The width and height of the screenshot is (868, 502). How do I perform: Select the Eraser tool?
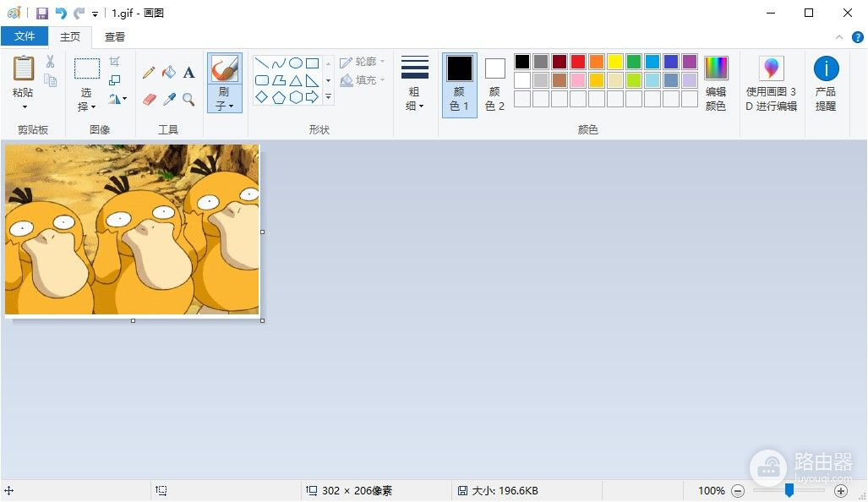tap(150, 100)
